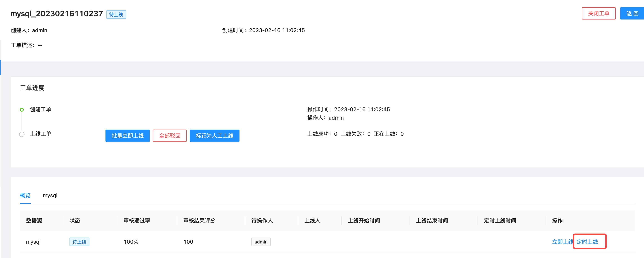Click the 100% audit pass rate value
The image size is (644, 258).
pos(131,242)
